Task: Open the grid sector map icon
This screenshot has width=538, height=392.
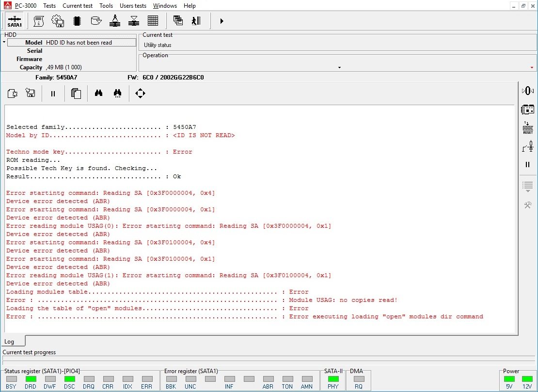Action: click(153, 21)
